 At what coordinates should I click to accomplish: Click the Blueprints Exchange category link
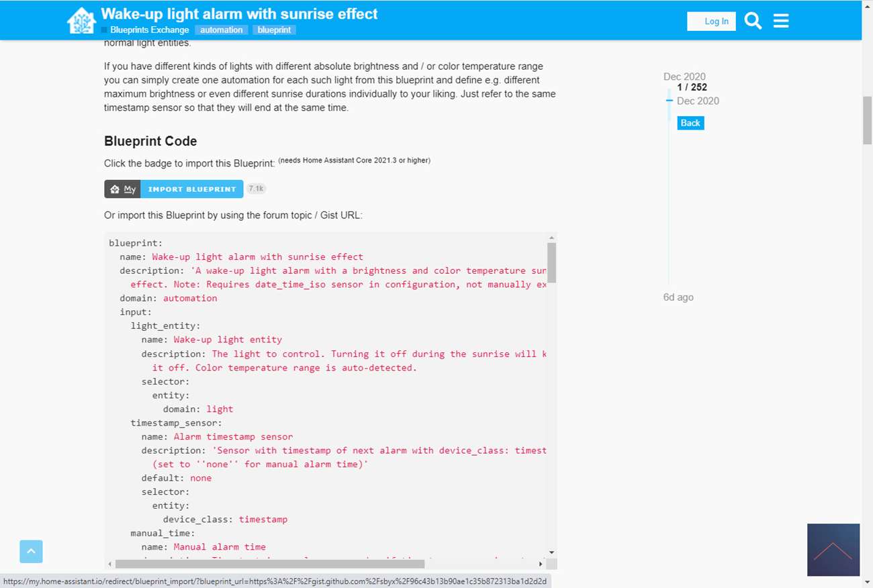(149, 30)
